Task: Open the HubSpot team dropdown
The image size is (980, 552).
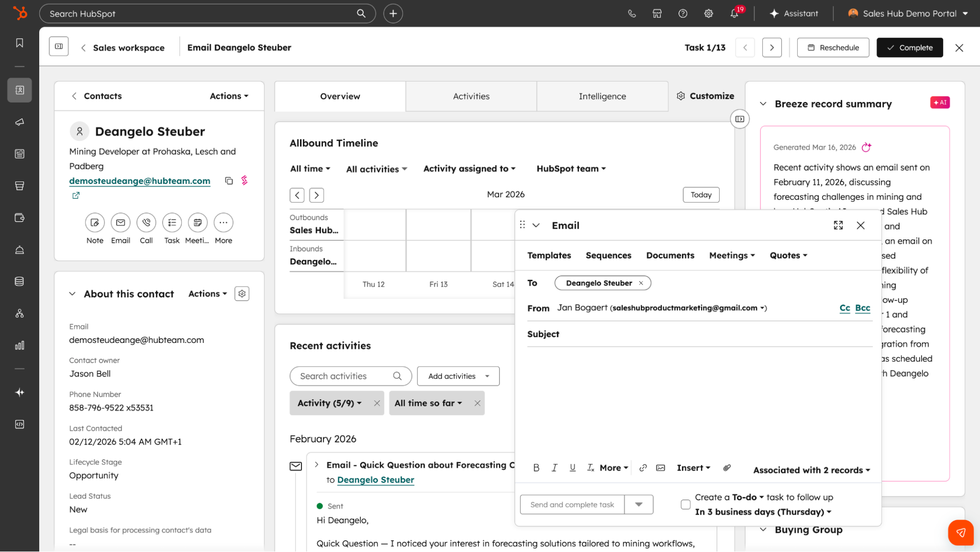Action: 571,169
